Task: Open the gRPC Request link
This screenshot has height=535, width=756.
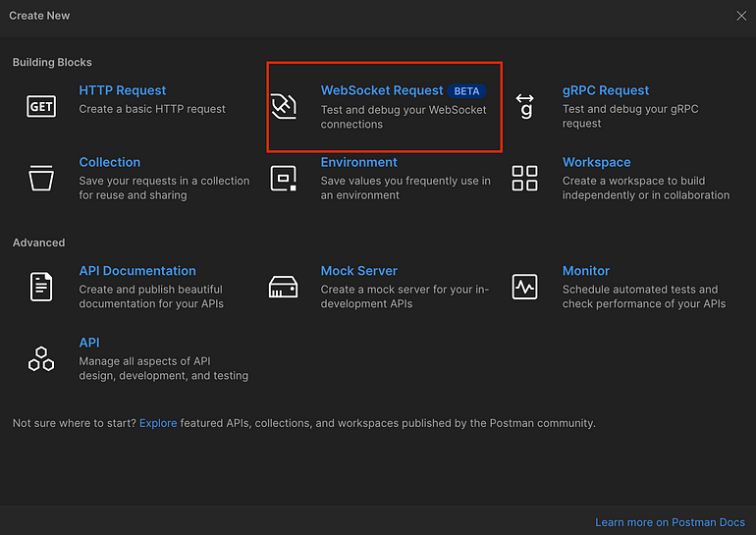Action: (606, 90)
